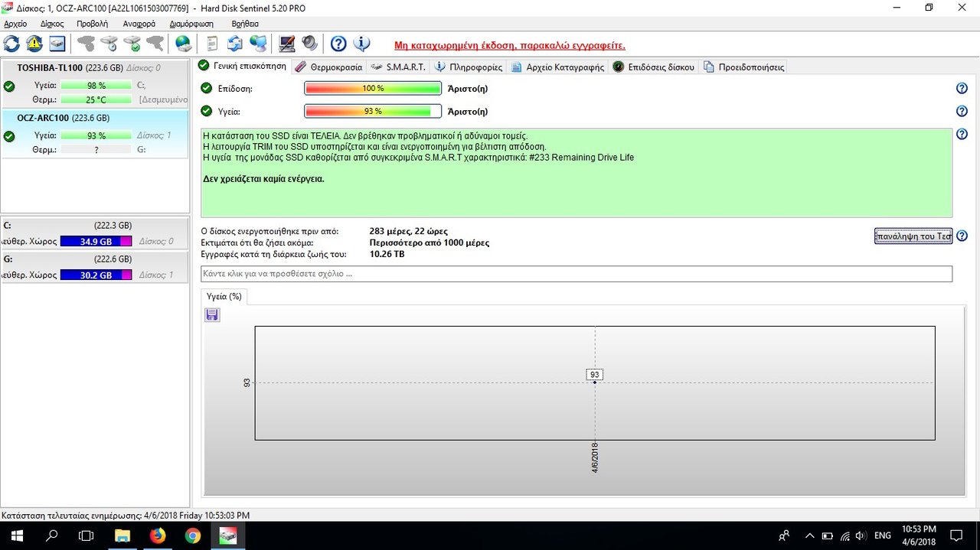This screenshot has width=980, height=550.
Task: Click the globe with disk toolbar icon
Action: [x=184, y=44]
